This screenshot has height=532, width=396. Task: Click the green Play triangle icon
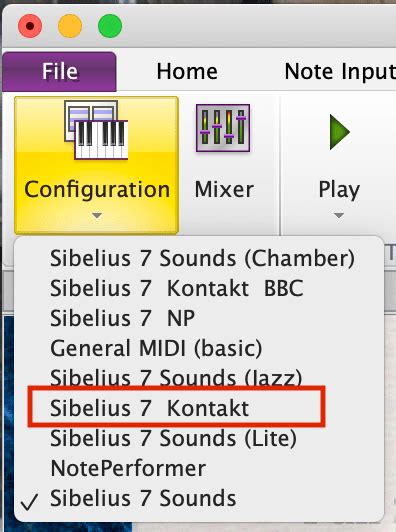[x=339, y=132]
